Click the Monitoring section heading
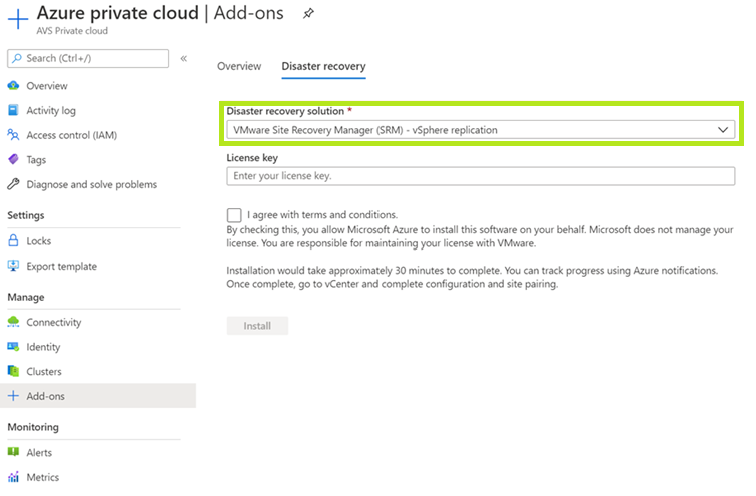The height and width of the screenshot is (496, 756). click(33, 427)
